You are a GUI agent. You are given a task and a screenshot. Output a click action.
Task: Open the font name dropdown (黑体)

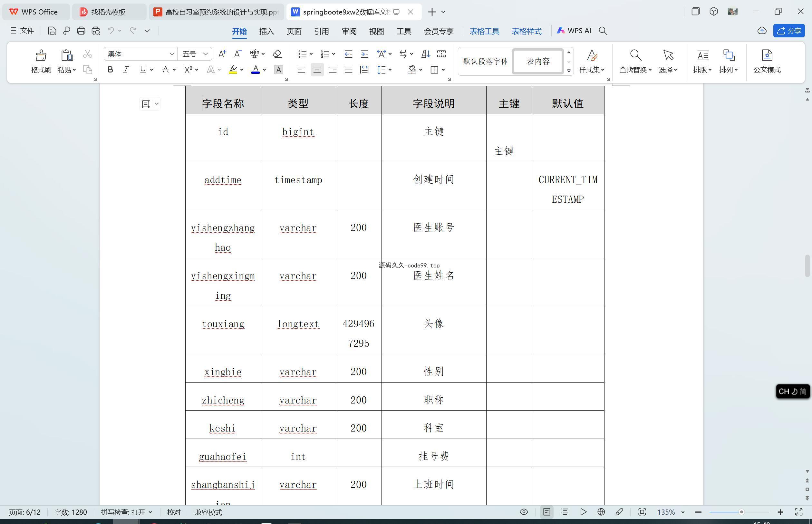172,54
